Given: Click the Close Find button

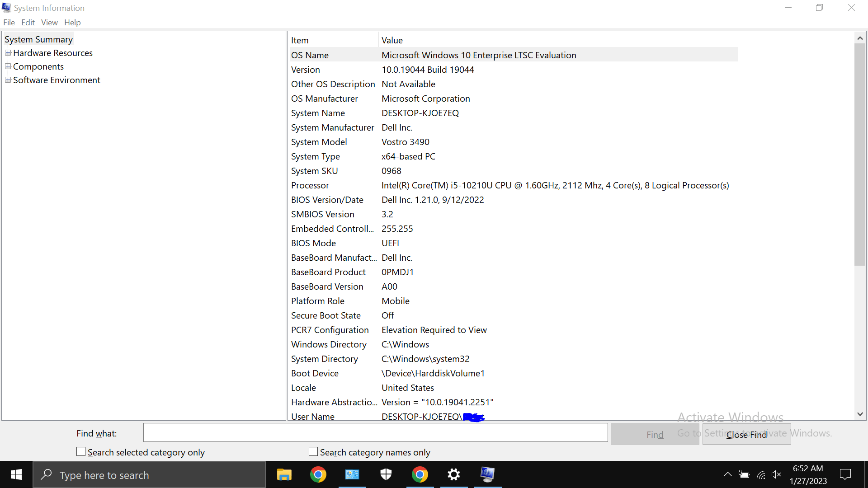Looking at the screenshot, I should pyautogui.click(x=746, y=434).
